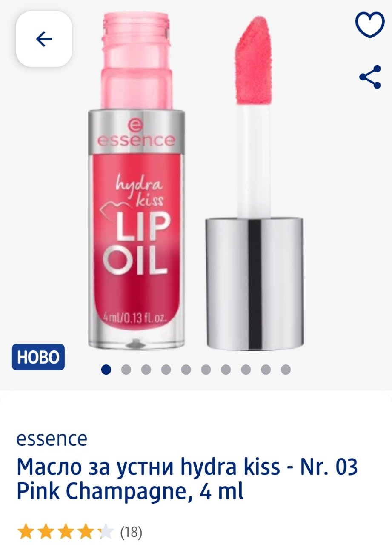View the ninth gallery image dot

click(x=266, y=370)
